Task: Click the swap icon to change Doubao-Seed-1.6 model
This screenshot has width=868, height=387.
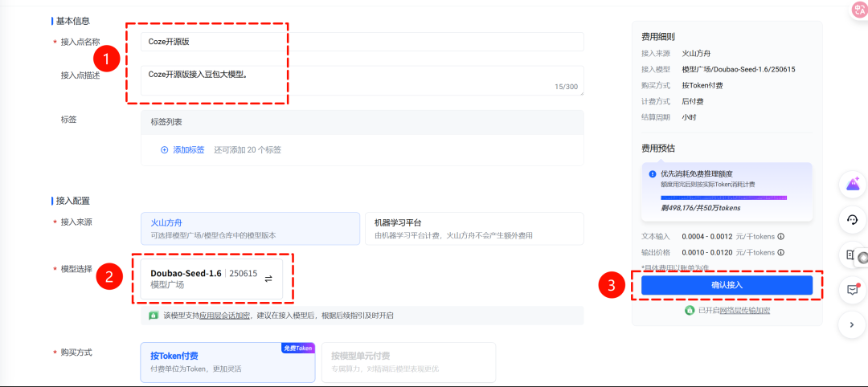Action: pos(268,279)
